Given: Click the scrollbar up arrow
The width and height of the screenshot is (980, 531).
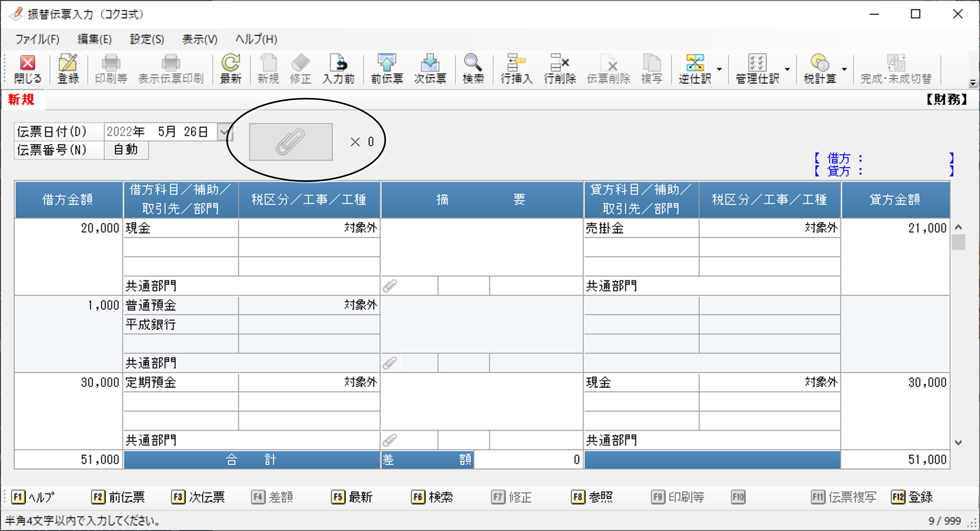Looking at the screenshot, I should point(958,227).
